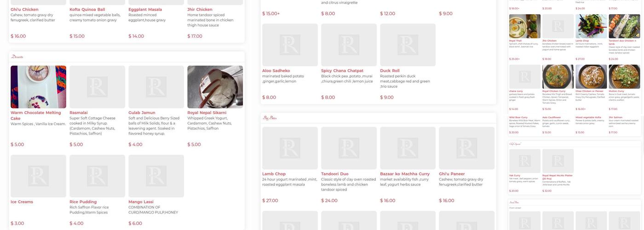Image resolution: width=644 pixels, height=230 pixels.
Task: Open the Spicy Chana Chatpat title
Action: [342, 71]
